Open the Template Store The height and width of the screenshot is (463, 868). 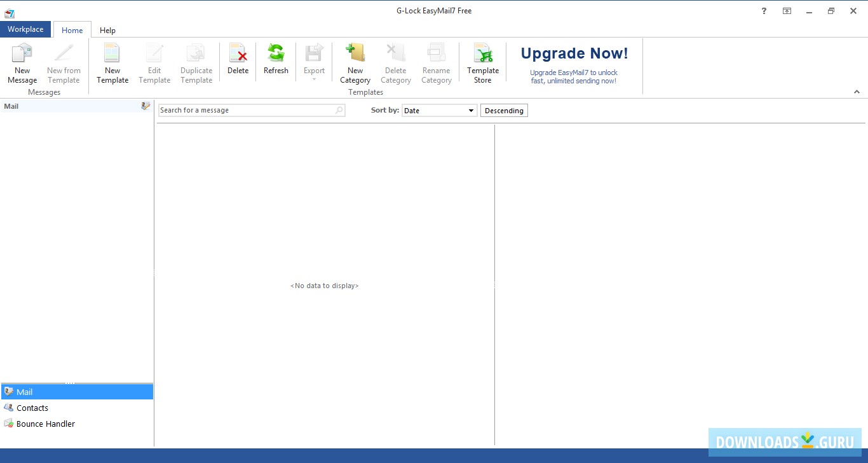483,64
